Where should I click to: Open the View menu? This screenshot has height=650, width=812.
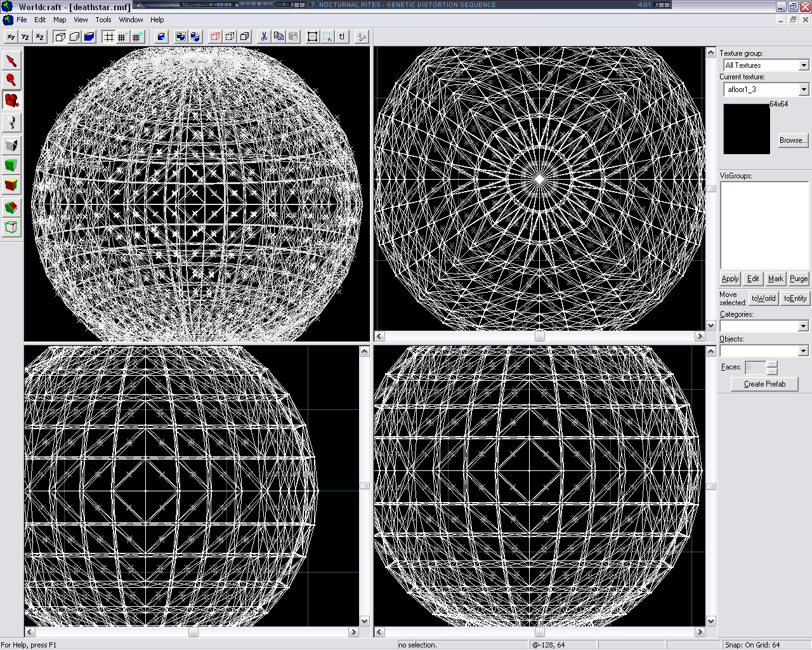pyautogui.click(x=81, y=20)
